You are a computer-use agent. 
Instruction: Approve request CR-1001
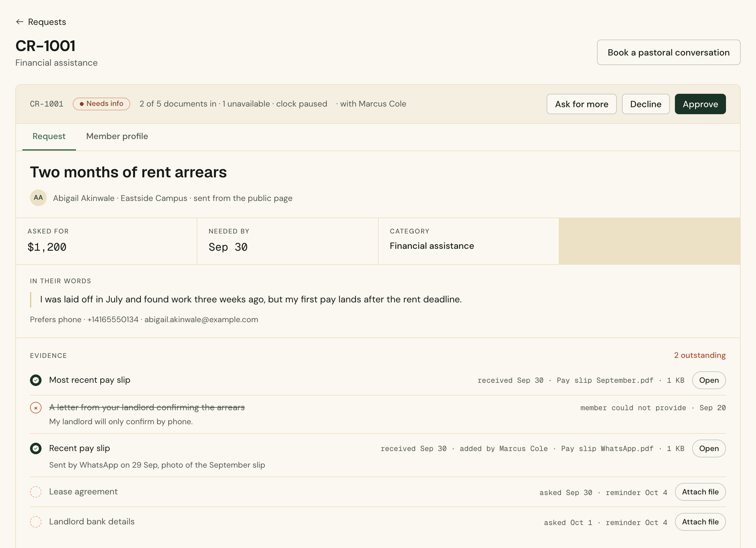tap(700, 104)
